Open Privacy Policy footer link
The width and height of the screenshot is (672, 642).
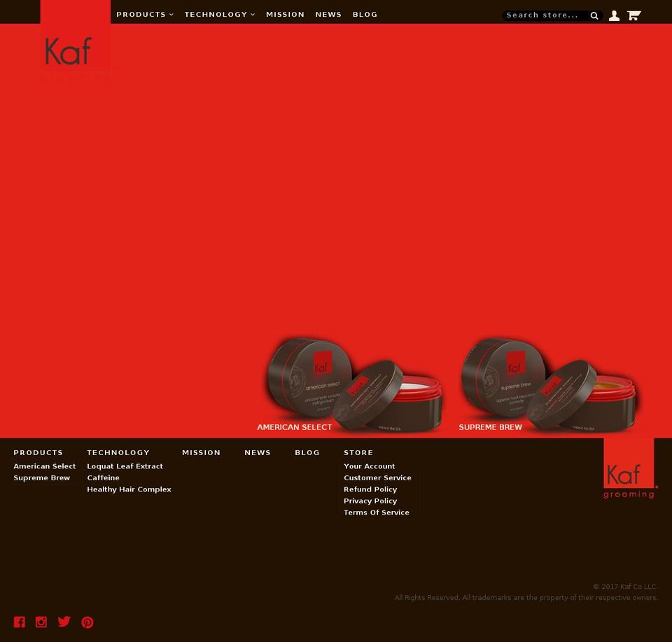point(370,501)
